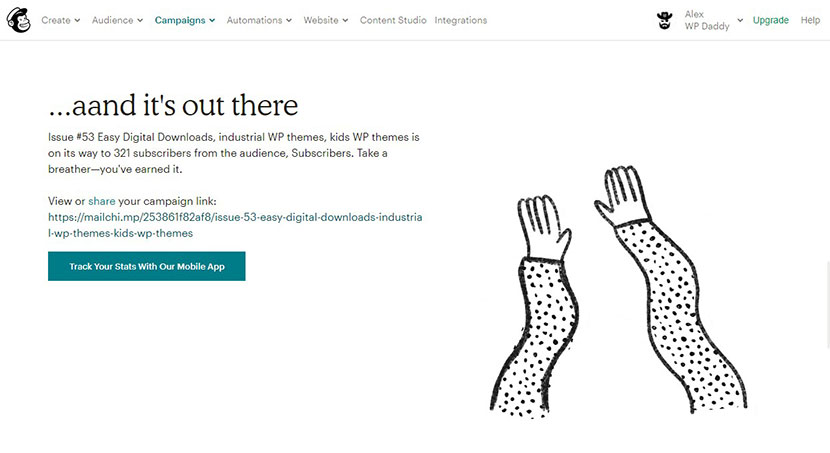Go to Content Studio

click(x=393, y=20)
